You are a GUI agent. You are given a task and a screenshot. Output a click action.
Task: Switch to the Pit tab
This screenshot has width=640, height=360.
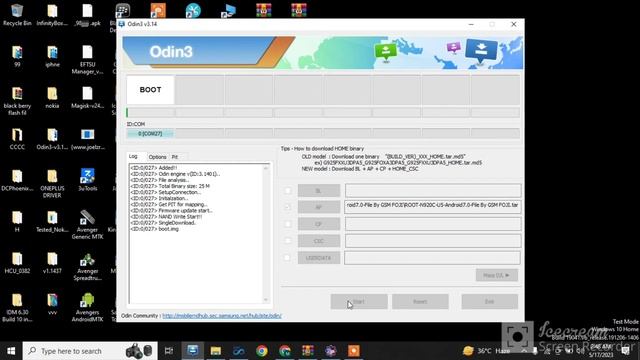click(175, 157)
